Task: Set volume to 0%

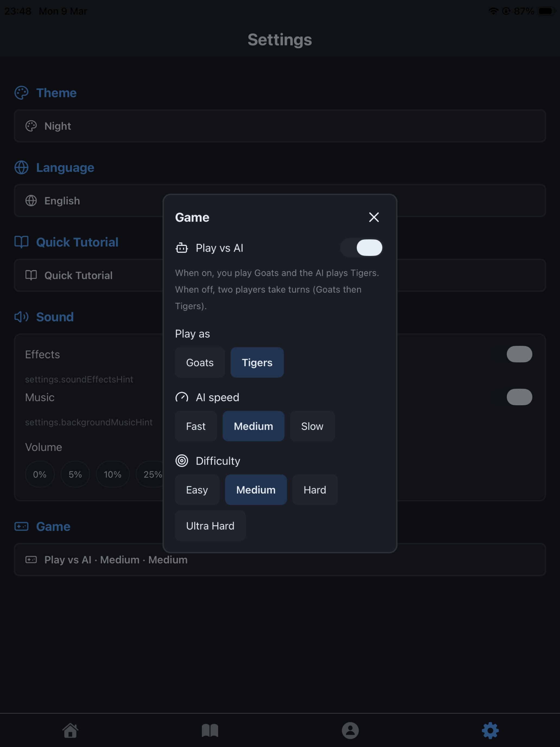Action: 40,474
